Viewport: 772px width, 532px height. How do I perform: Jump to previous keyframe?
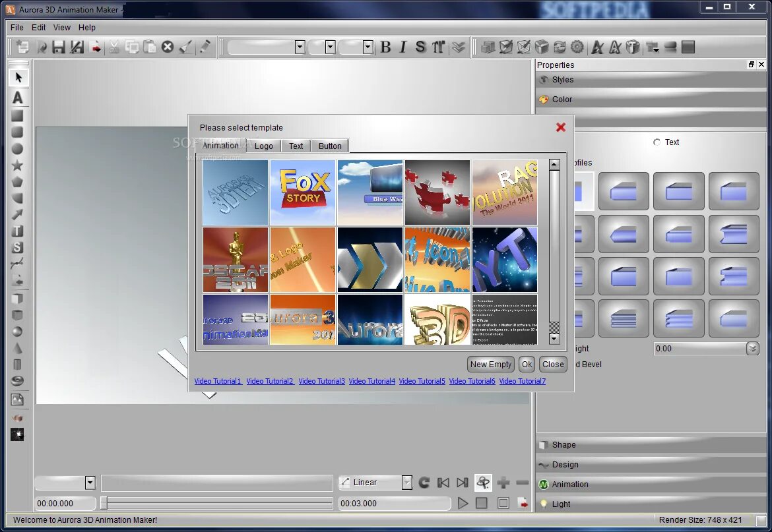click(x=443, y=483)
